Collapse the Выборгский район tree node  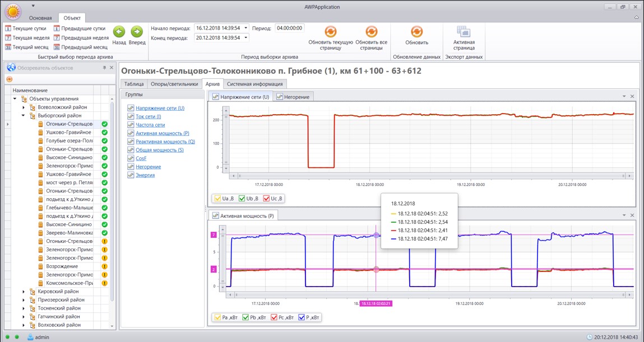24,116
